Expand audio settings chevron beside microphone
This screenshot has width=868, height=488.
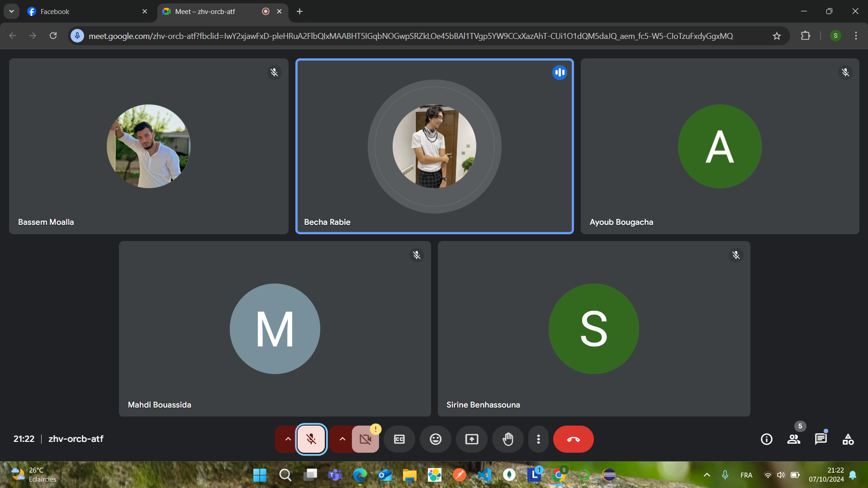[x=288, y=439]
